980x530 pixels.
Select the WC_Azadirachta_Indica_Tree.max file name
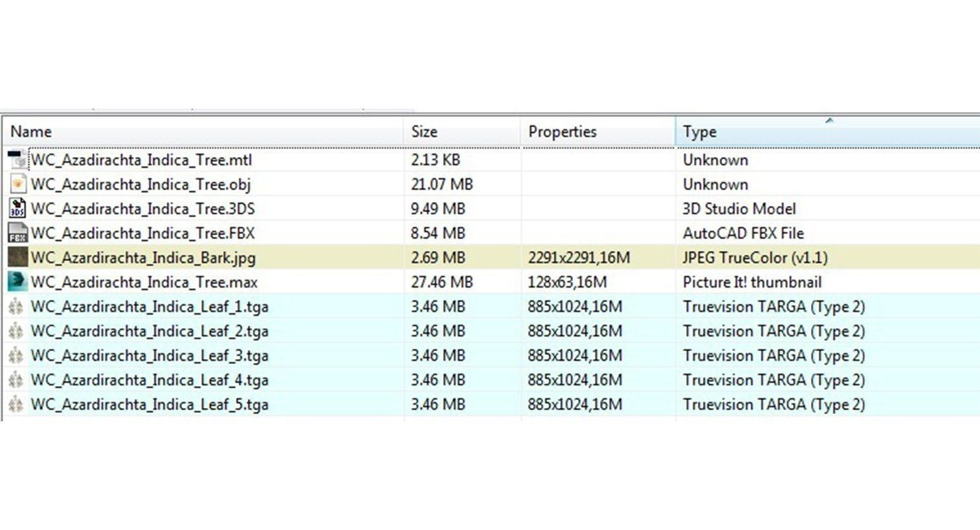click(144, 282)
